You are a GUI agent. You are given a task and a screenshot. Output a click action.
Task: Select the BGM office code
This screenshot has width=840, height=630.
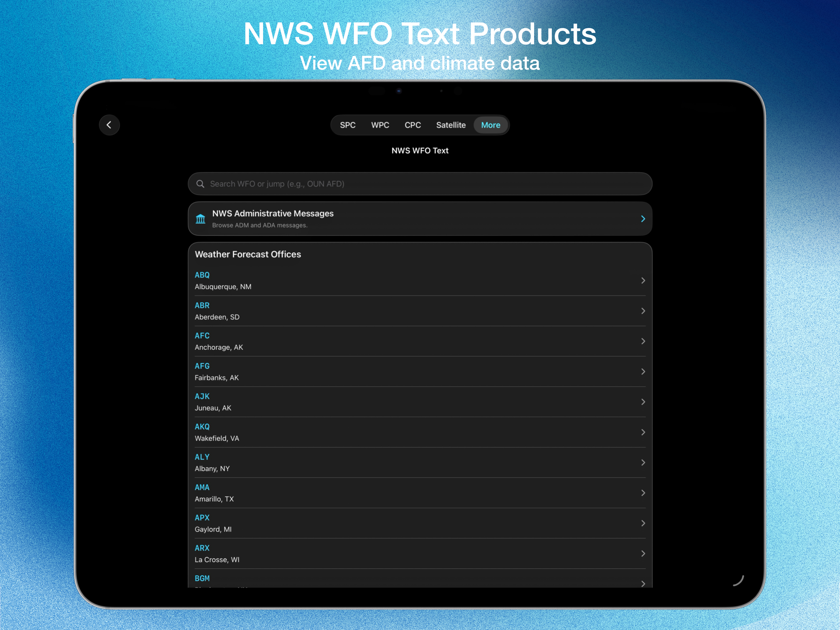point(202,578)
